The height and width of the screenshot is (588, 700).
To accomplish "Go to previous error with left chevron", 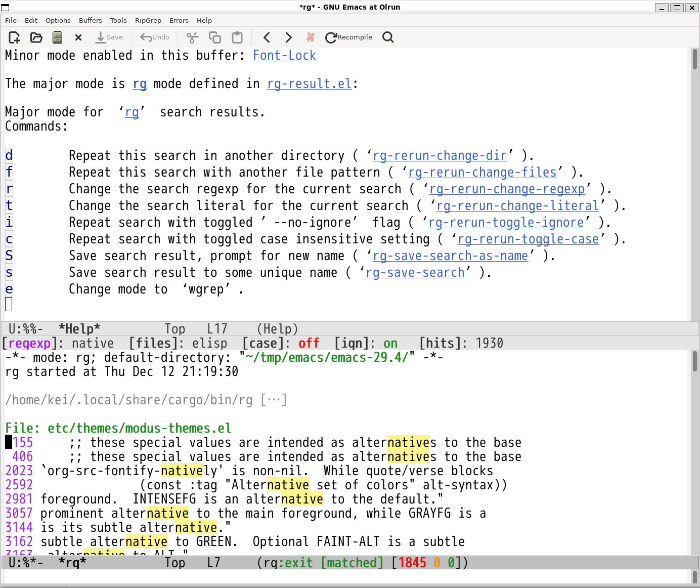I will click(x=267, y=37).
